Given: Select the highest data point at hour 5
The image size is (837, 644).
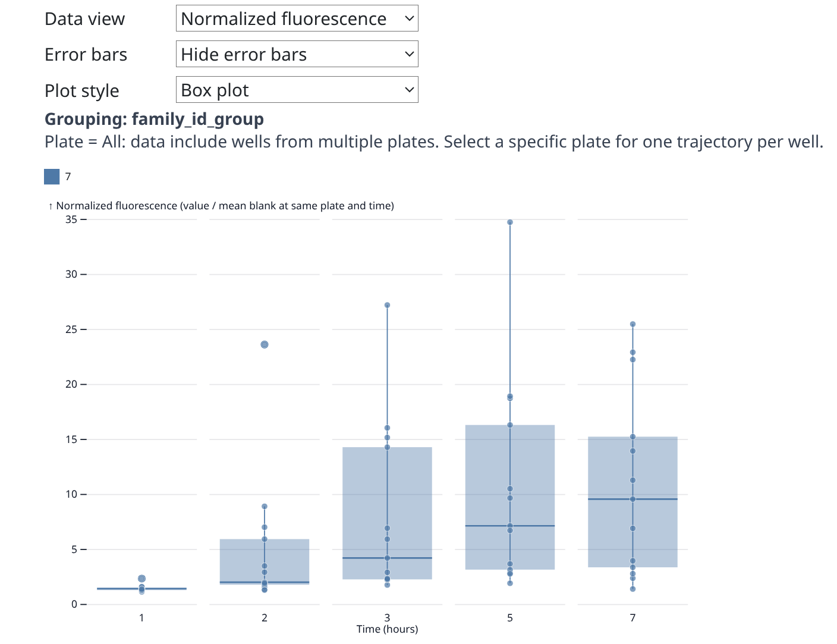Looking at the screenshot, I should point(510,222).
